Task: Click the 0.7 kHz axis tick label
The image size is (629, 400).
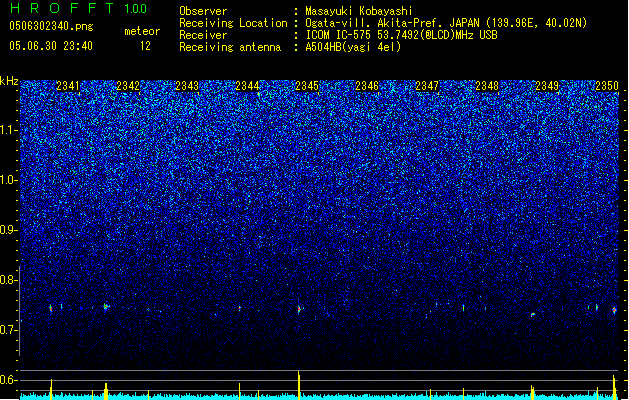Action: pyautogui.click(x=9, y=330)
